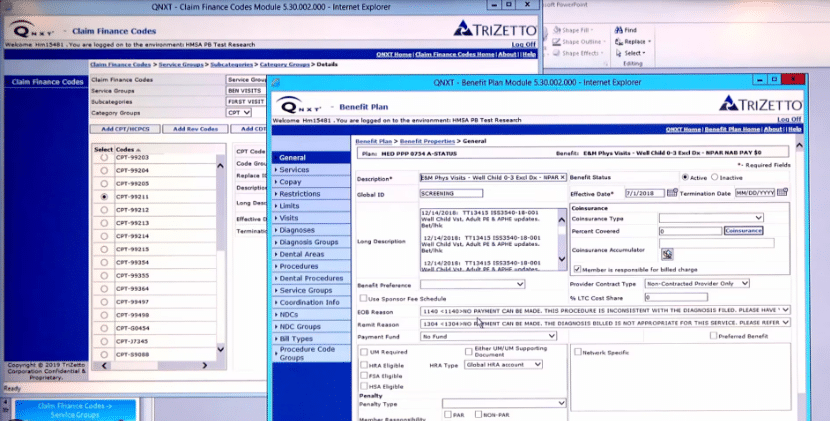Click QNXT logo in Claim Finance Codes window
The image size is (830, 421).
32,30
